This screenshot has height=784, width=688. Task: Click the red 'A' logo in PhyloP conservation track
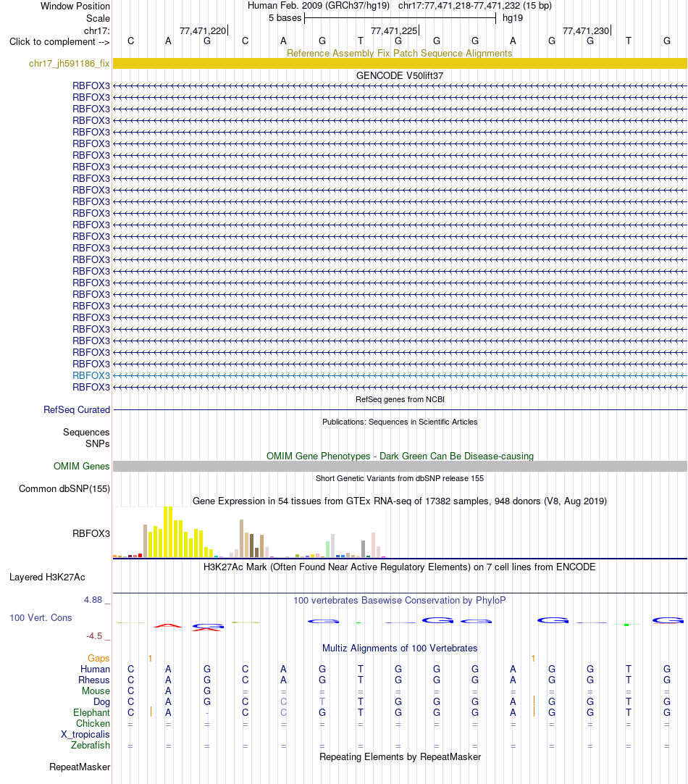[x=168, y=625]
